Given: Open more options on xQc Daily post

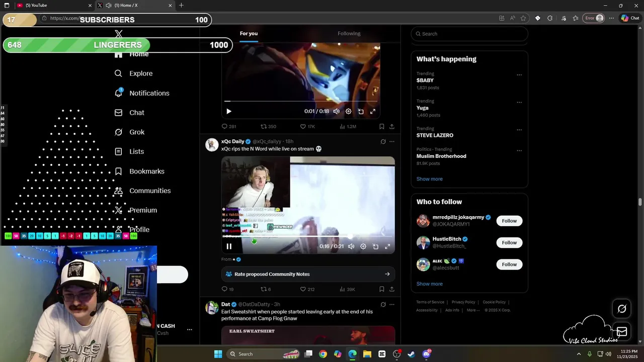Looking at the screenshot, I should 392,142.
